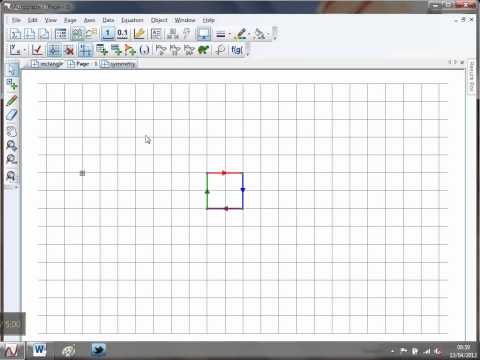Click the line thickness icon
The image size is (480, 360).
[x=220, y=34]
